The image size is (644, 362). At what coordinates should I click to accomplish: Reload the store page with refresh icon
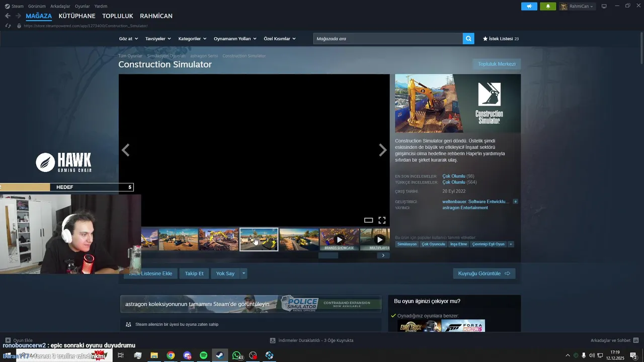[x=8, y=26]
